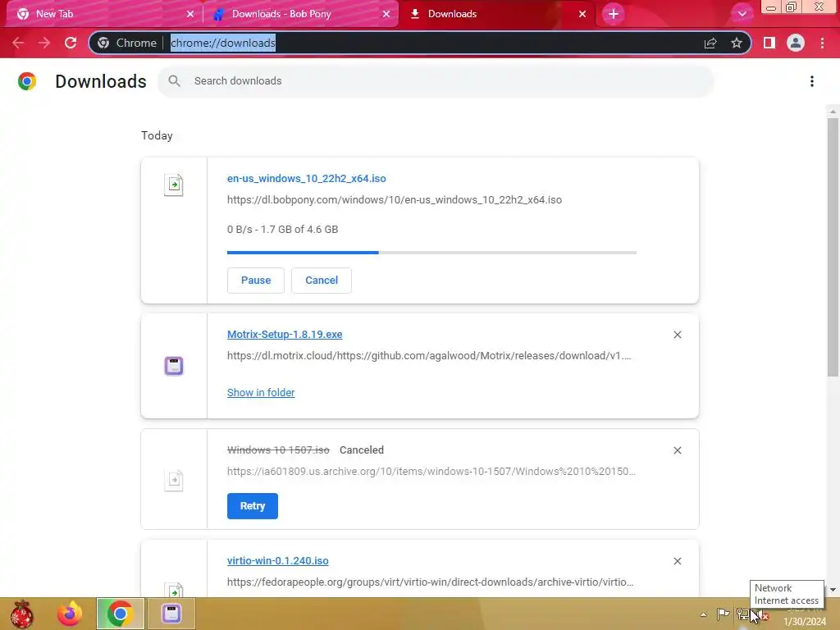Image resolution: width=840 pixels, height=630 pixels.
Task: Bookmark this page with the star icon
Action: click(x=737, y=43)
